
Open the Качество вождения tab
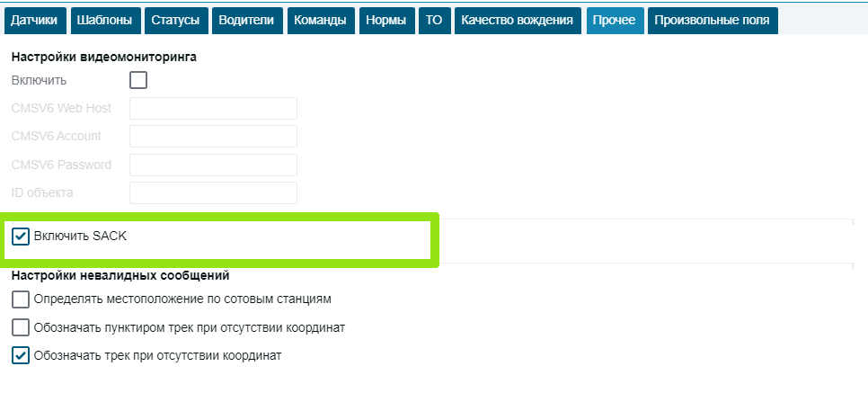tap(518, 21)
